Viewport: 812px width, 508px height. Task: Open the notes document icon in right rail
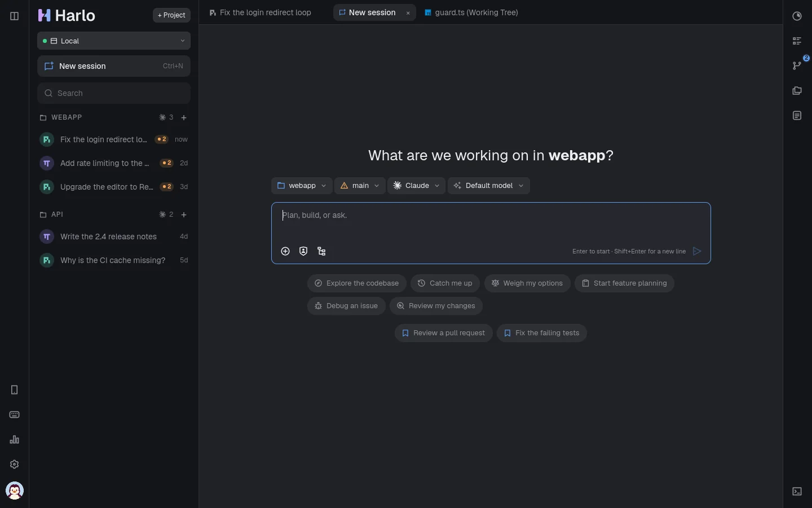click(x=797, y=116)
